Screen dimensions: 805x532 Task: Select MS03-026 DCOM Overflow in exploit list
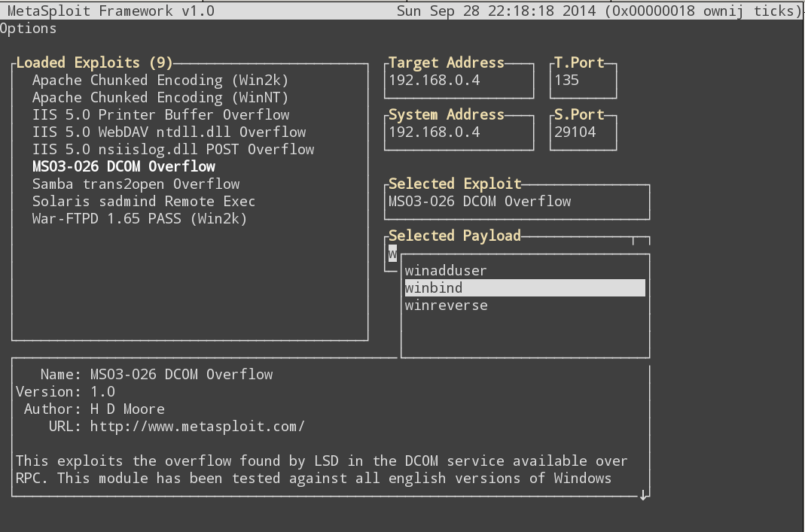pos(123,167)
